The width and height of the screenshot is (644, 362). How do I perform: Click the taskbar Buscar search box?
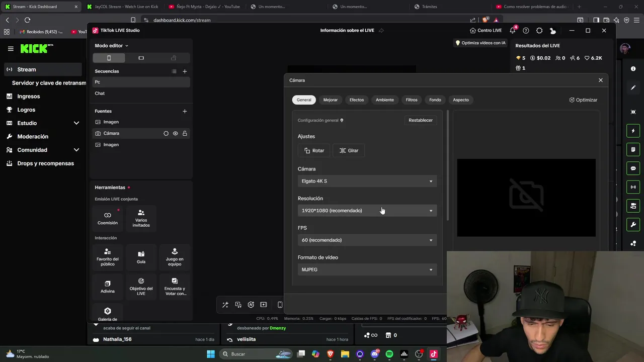pos(257,354)
